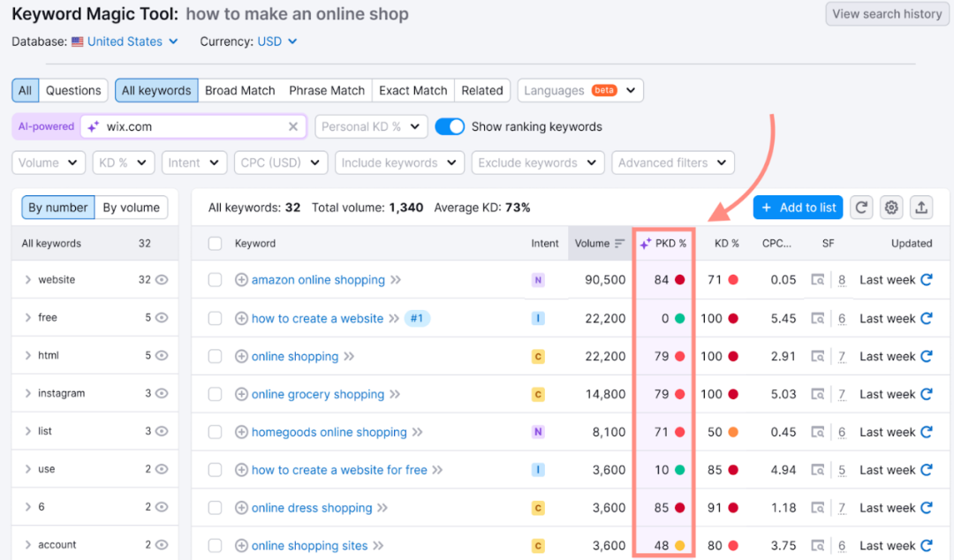Click the red PKD dot for amazon online shopping

click(680, 280)
